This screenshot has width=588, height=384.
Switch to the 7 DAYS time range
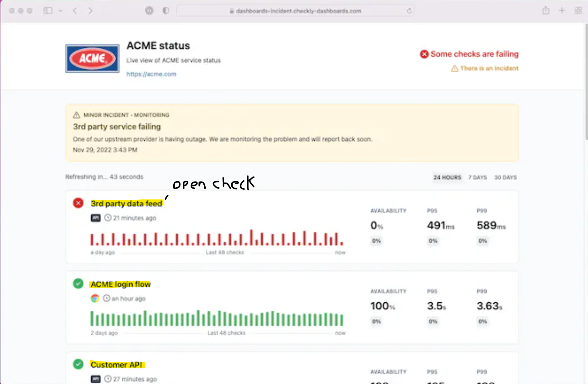pos(477,177)
